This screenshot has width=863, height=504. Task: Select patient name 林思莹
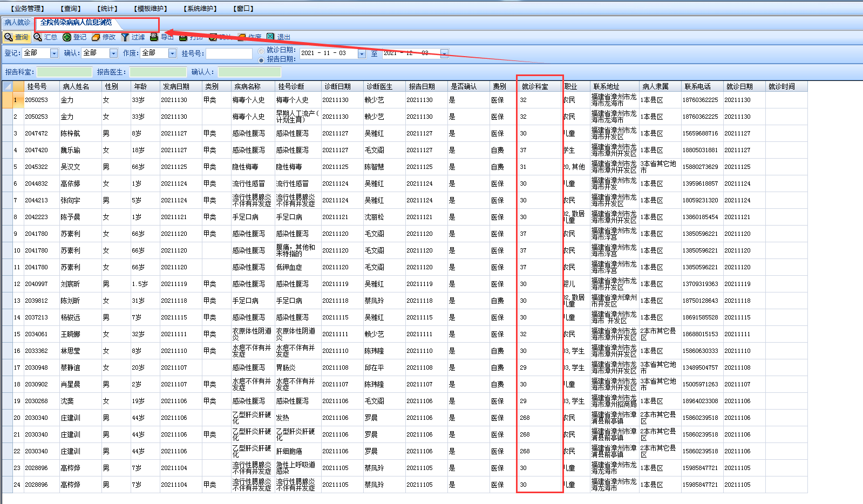tap(71, 351)
